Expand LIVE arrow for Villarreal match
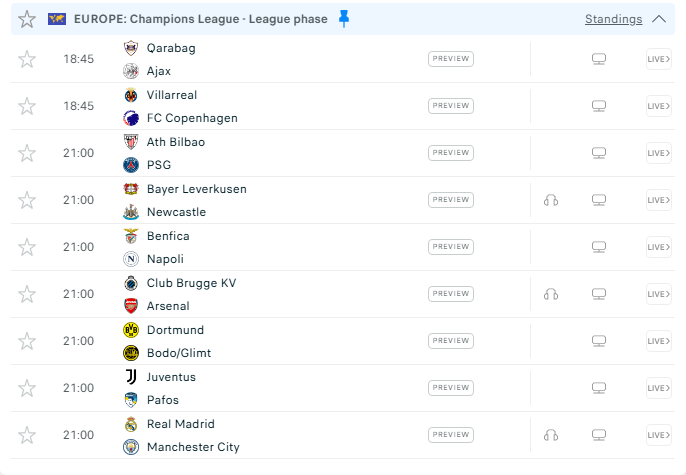Image resolution: width=686 pixels, height=475 pixels. click(658, 106)
